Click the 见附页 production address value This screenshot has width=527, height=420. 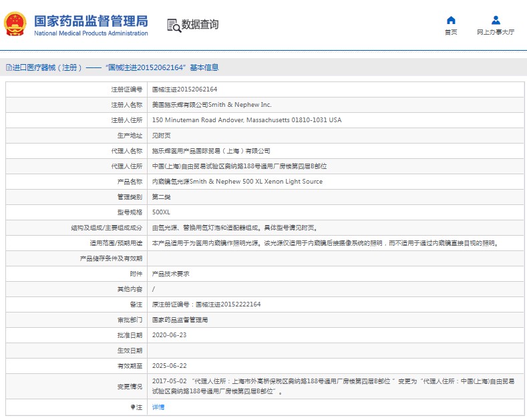pyautogui.click(x=162, y=136)
